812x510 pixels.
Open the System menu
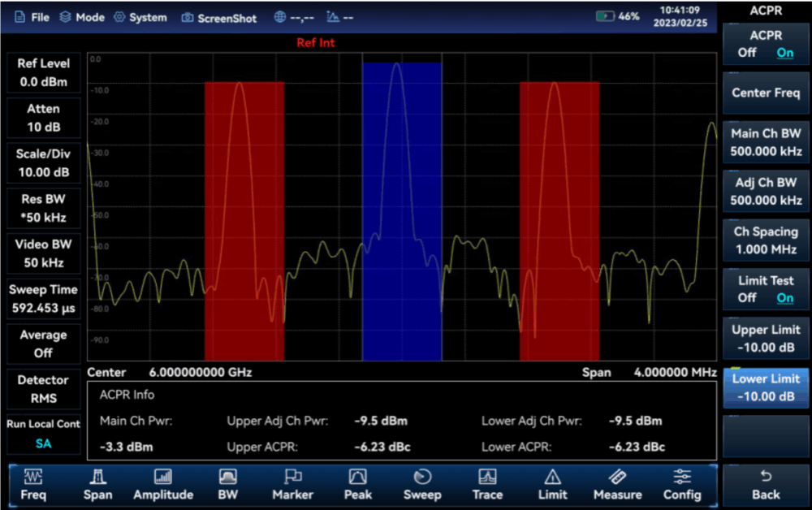[140, 17]
